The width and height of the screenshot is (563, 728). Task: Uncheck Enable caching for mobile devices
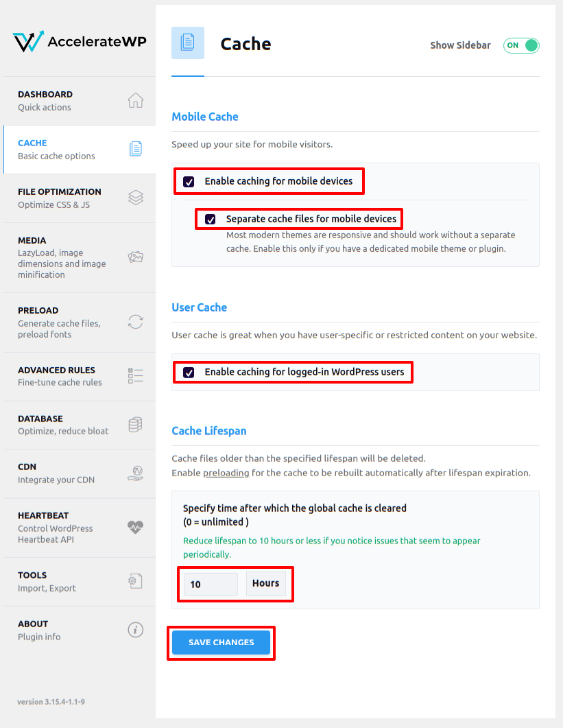tap(189, 181)
